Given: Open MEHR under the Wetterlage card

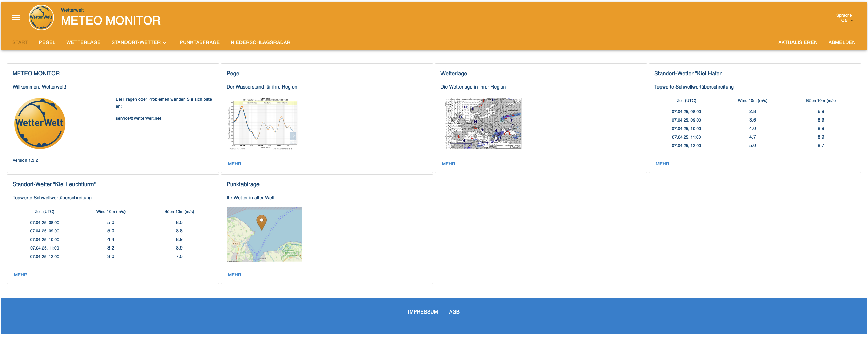Looking at the screenshot, I should (448, 164).
